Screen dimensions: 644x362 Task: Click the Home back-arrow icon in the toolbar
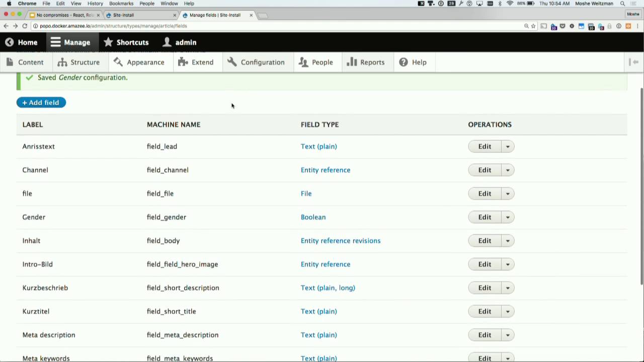click(9, 42)
